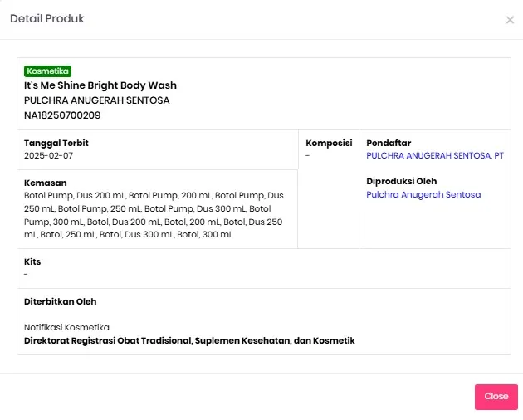Image resolution: width=523 pixels, height=420 pixels.
Task: Click the registration number NA18250700209
Action: point(62,115)
